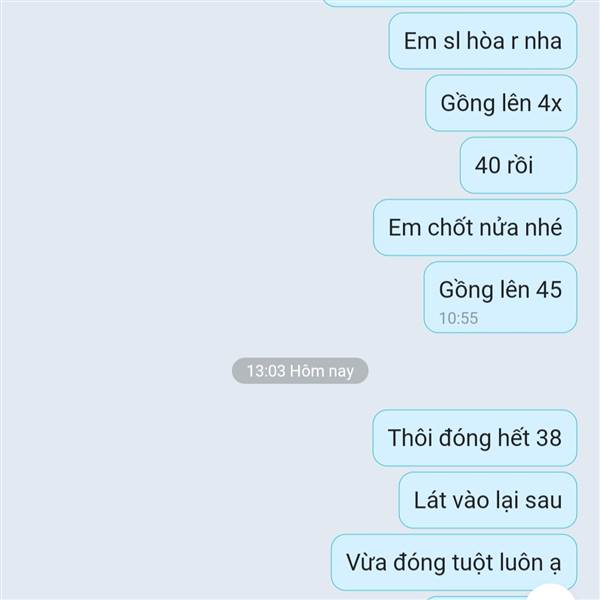
Task: Click the empty chat background left of messages
Action: [153, 230]
